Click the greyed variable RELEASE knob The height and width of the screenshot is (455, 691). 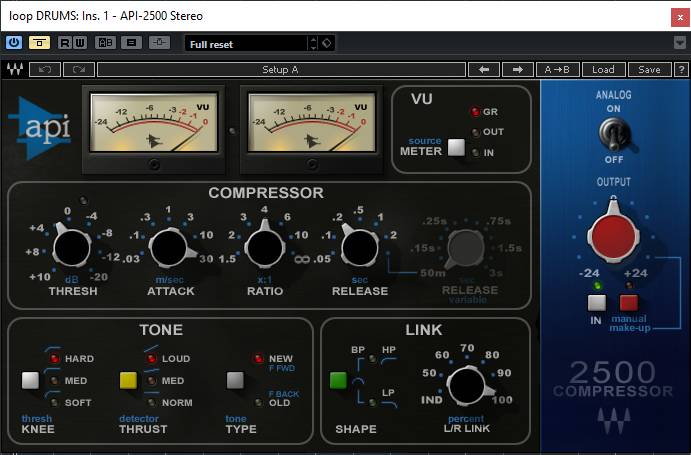pos(465,248)
